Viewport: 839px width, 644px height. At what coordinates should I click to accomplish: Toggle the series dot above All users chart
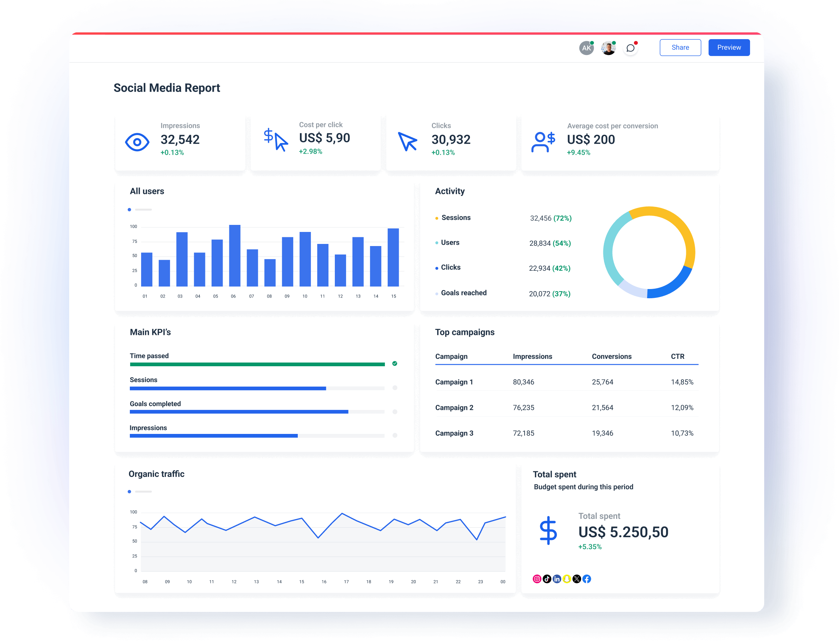(x=130, y=210)
